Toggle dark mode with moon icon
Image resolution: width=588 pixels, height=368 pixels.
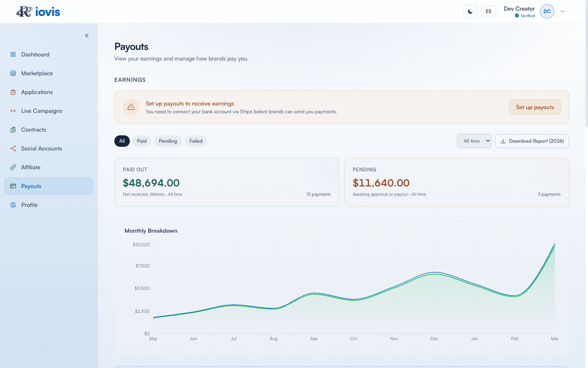[470, 11]
